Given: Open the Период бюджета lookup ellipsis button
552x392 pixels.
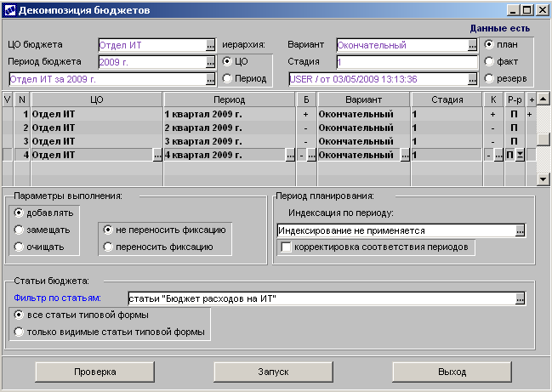Looking at the screenshot, I should click(211, 62).
